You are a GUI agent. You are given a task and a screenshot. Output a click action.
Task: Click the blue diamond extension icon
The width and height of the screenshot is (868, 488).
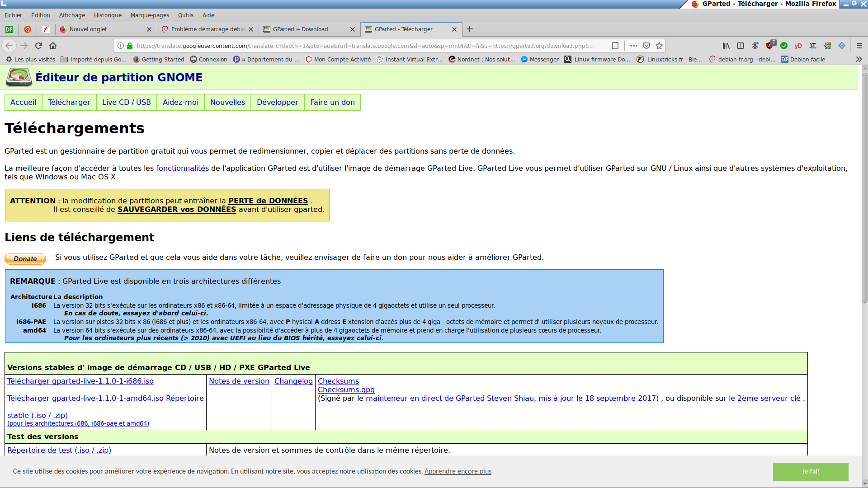(842, 46)
